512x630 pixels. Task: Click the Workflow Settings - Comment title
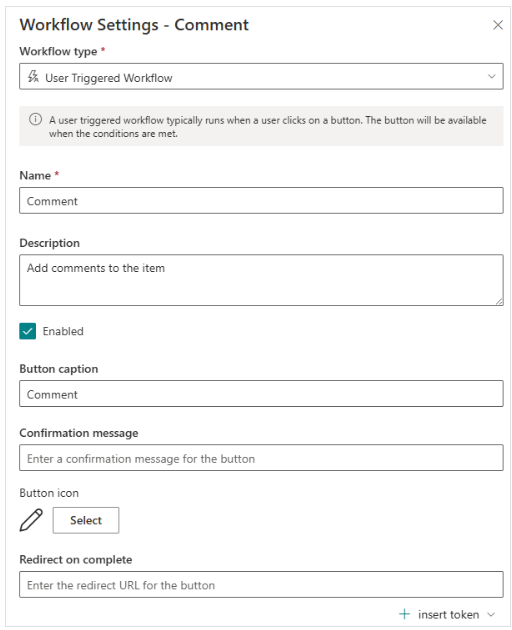(x=134, y=25)
